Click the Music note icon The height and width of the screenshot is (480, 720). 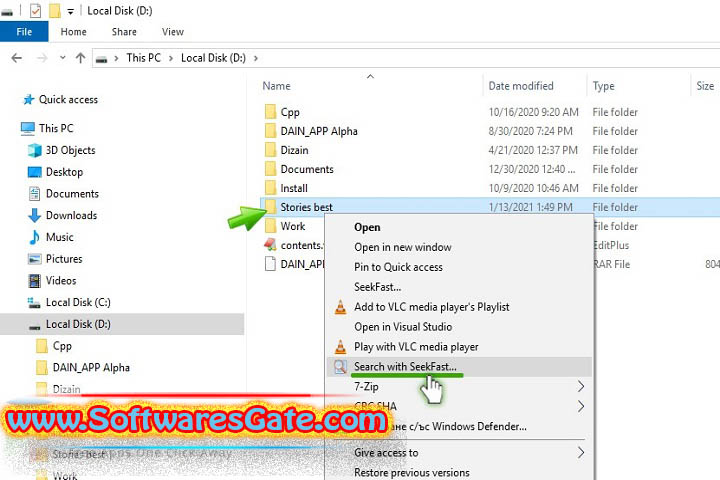34,237
